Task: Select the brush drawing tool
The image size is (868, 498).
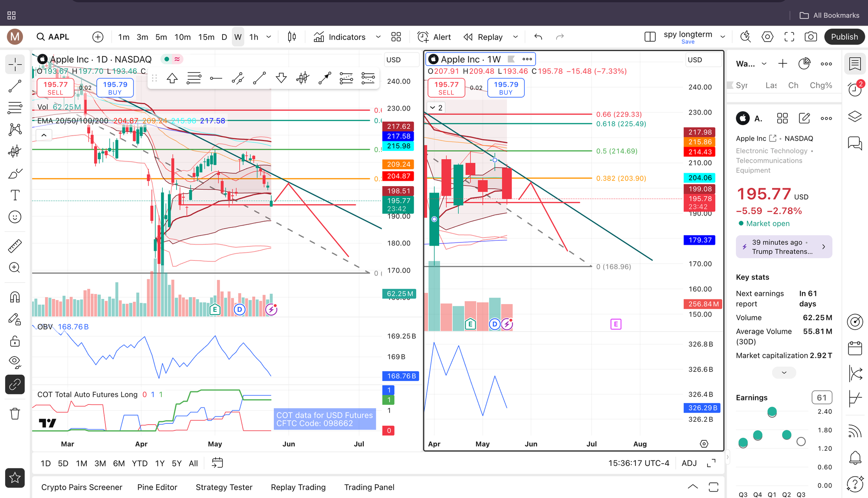Action: [x=15, y=174]
